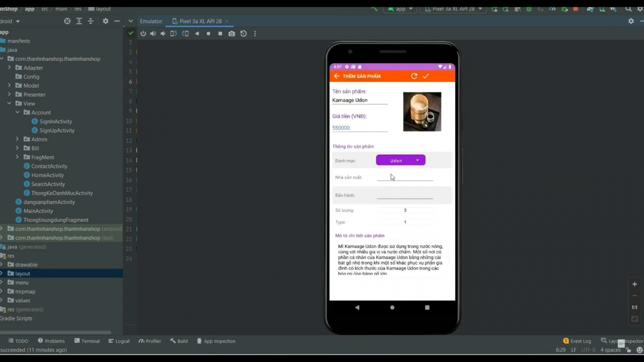The height and width of the screenshot is (362, 644).
Task: Collapse the Account folder
Action: tap(17, 113)
